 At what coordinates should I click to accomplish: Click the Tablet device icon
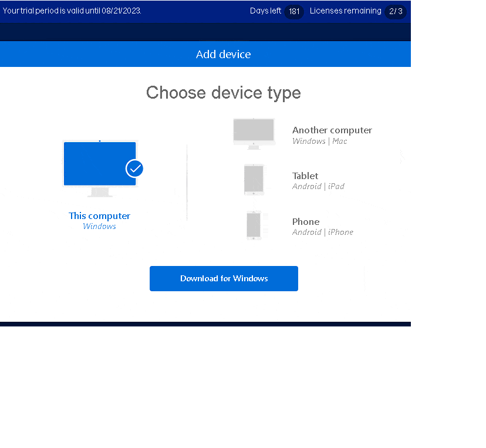[x=253, y=180]
